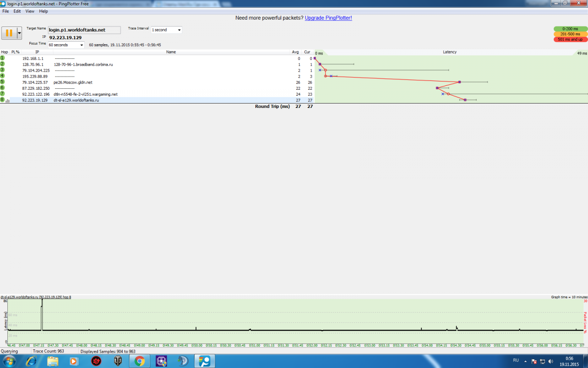Screen dimensions: 588x368
Task: Click the Avg column header
Action: click(295, 52)
